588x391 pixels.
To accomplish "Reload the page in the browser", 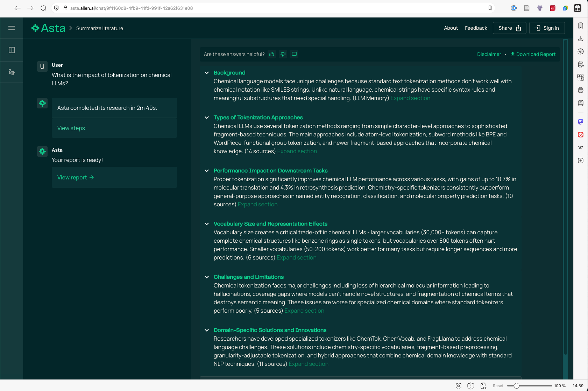I will pyautogui.click(x=43, y=8).
